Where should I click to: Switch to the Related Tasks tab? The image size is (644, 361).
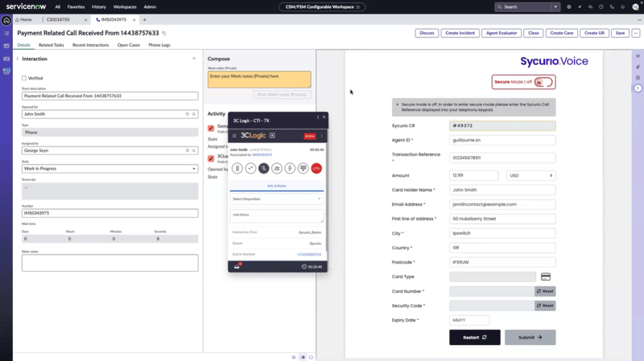coord(52,45)
